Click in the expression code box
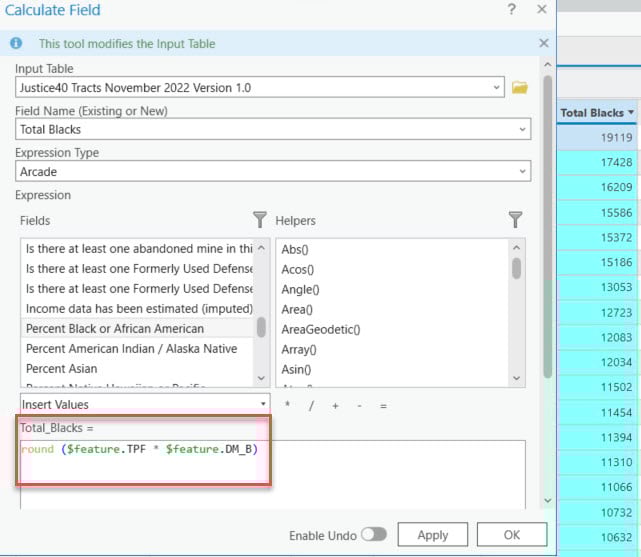Viewport: 641px width, 557px height. (273, 474)
